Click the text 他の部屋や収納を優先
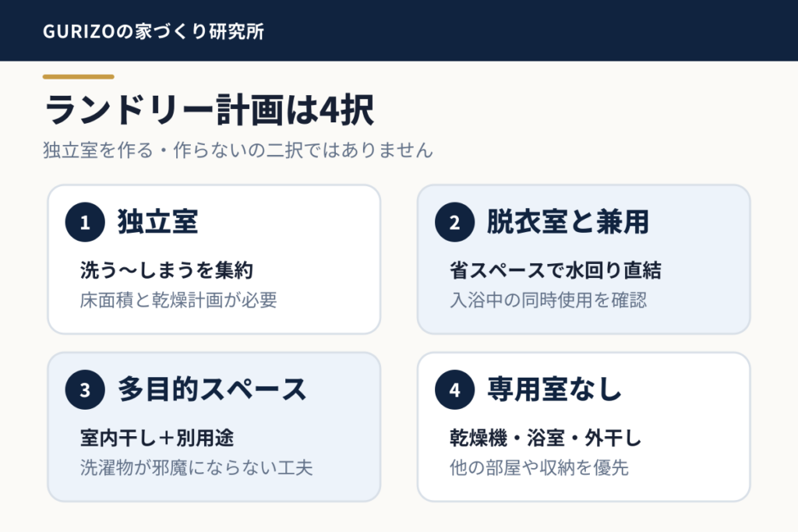Viewport: 798px width, 532px height. (539, 468)
